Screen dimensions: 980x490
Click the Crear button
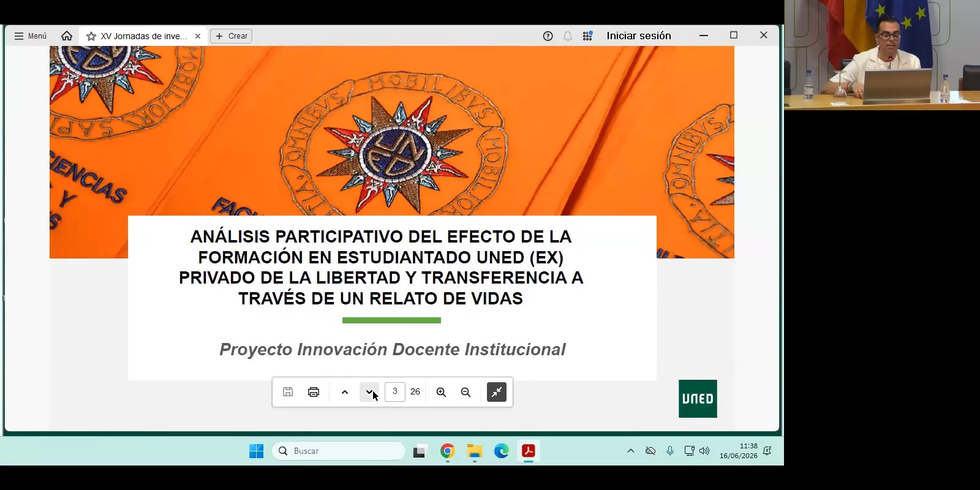pos(232,36)
